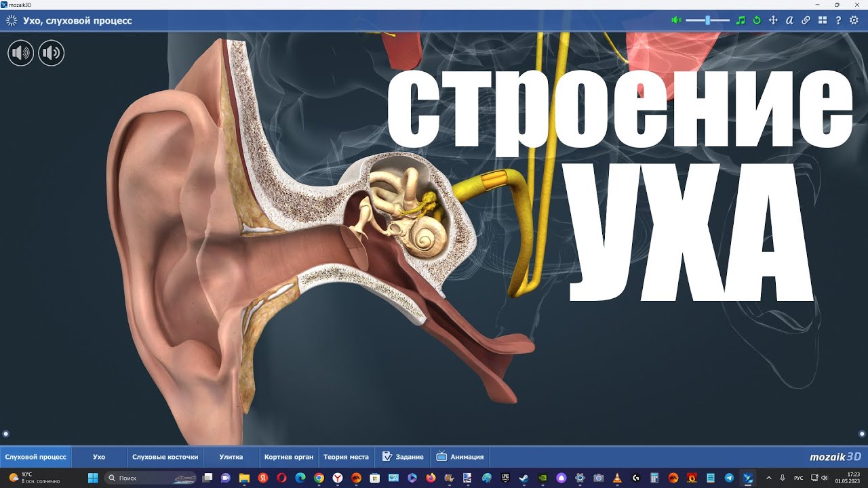Open Task View on taskbar

(208, 478)
